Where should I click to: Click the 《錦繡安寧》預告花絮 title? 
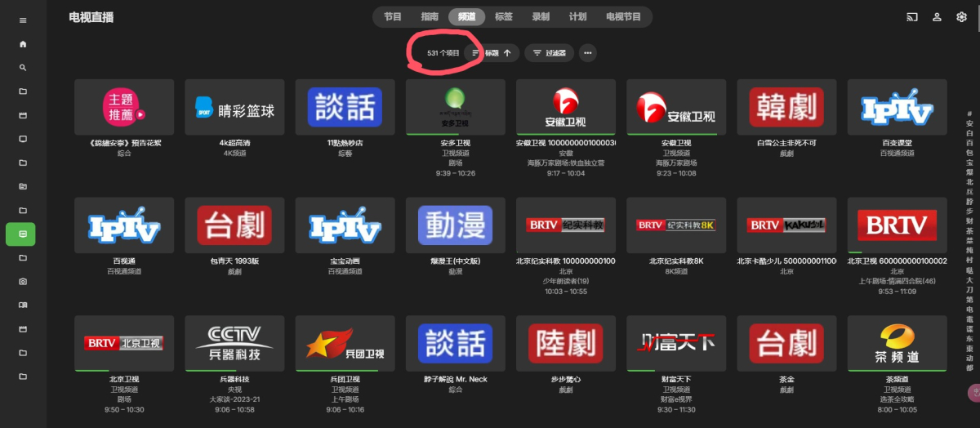click(124, 143)
